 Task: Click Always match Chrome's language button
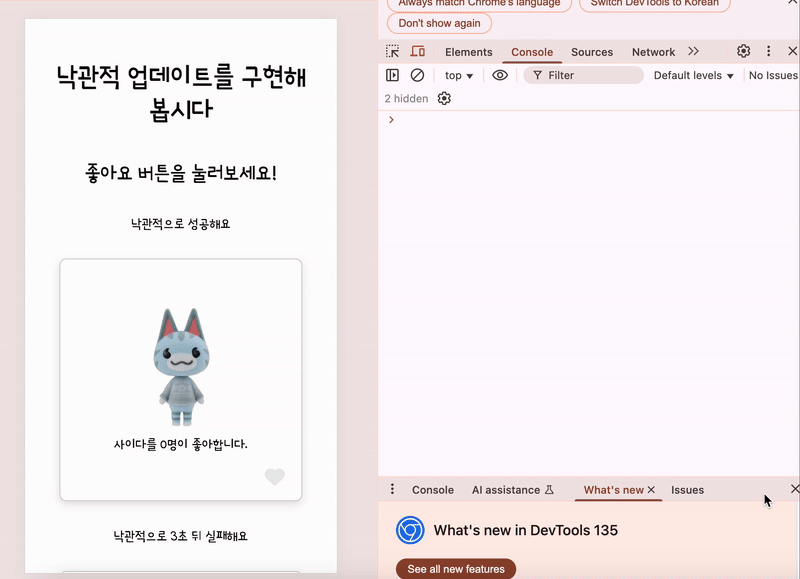coord(479,3)
